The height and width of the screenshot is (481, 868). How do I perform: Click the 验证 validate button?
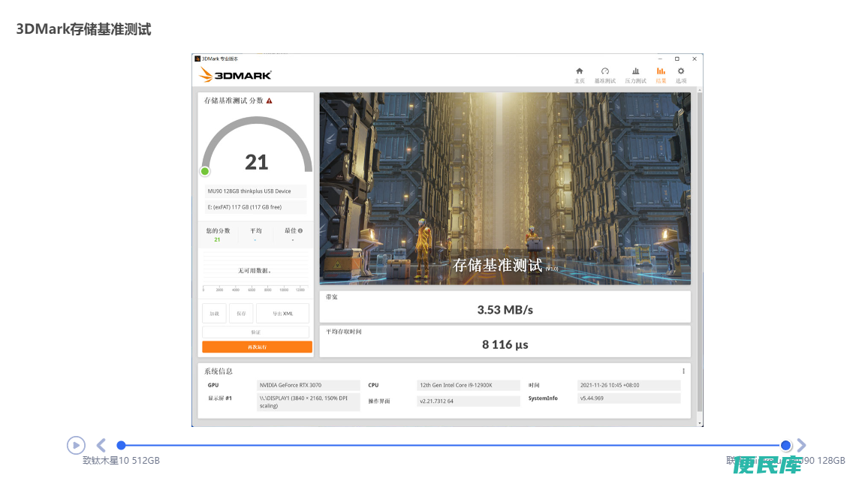(x=256, y=332)
